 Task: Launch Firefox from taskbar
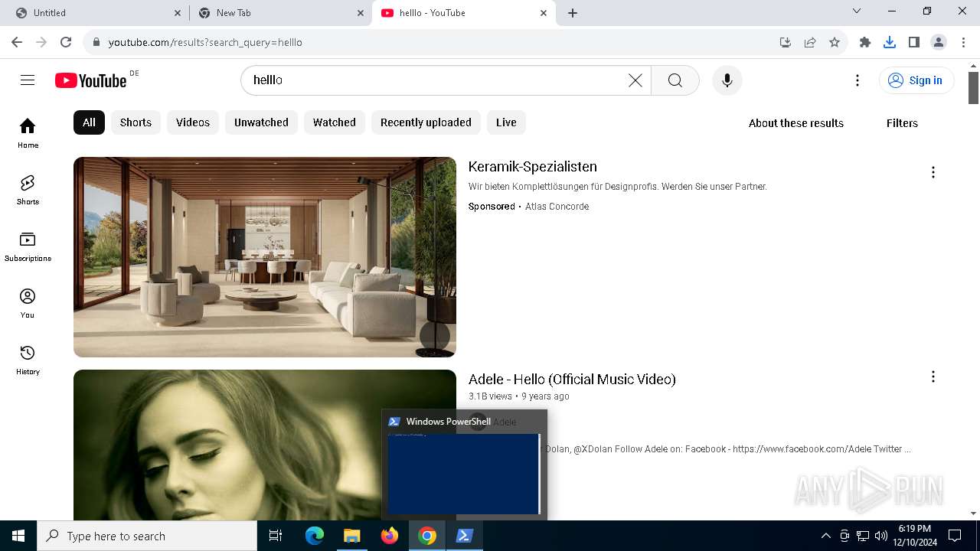390,536
